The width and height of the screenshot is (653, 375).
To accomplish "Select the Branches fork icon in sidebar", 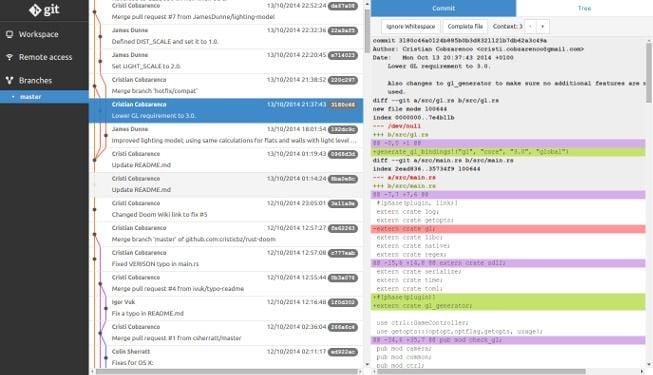I will click(9, 80).
